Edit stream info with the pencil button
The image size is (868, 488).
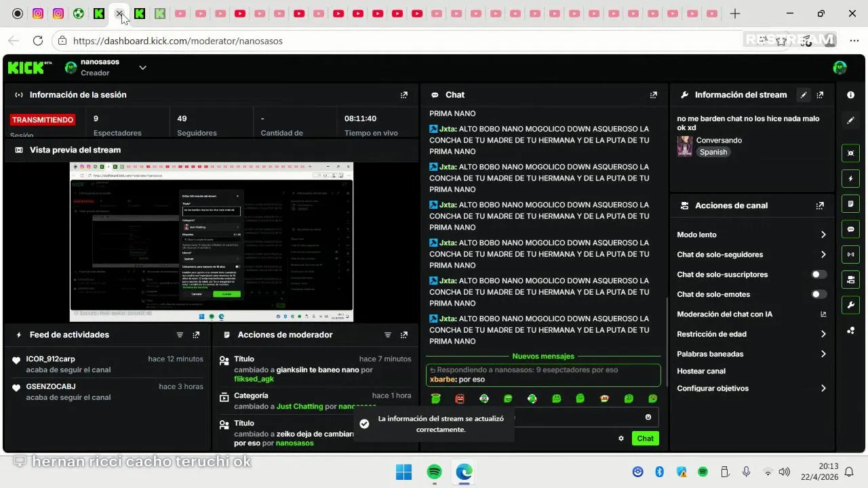click(804, 95)
